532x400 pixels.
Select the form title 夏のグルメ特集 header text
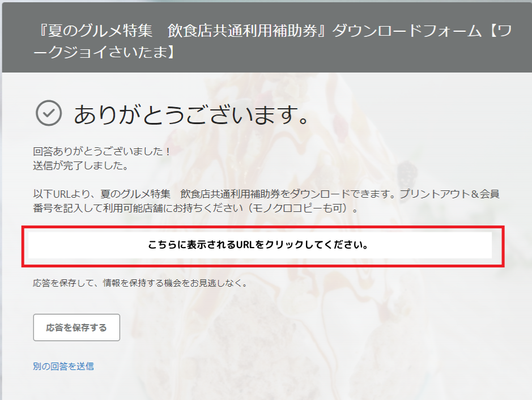point(273,41)
